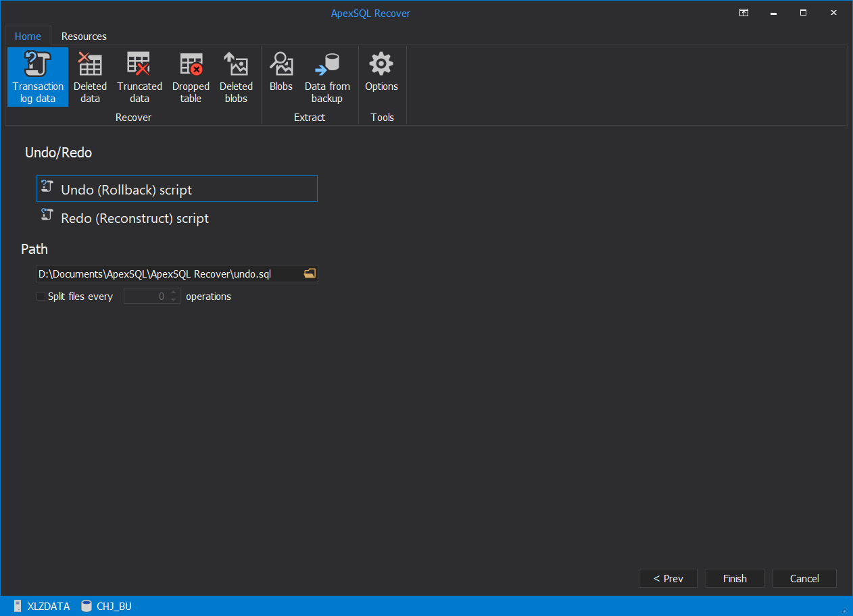The image size is (853, 616).
Task: Click the Finish button
Action: [735, 578]
